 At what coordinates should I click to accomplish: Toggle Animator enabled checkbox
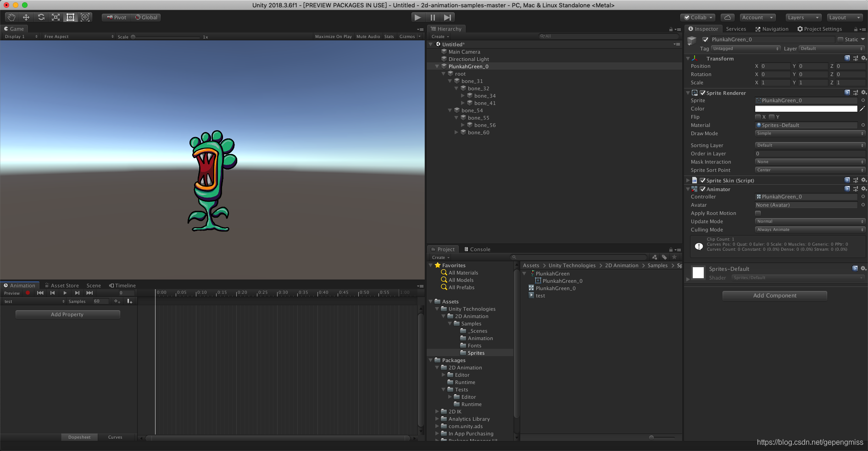[703, 189]
